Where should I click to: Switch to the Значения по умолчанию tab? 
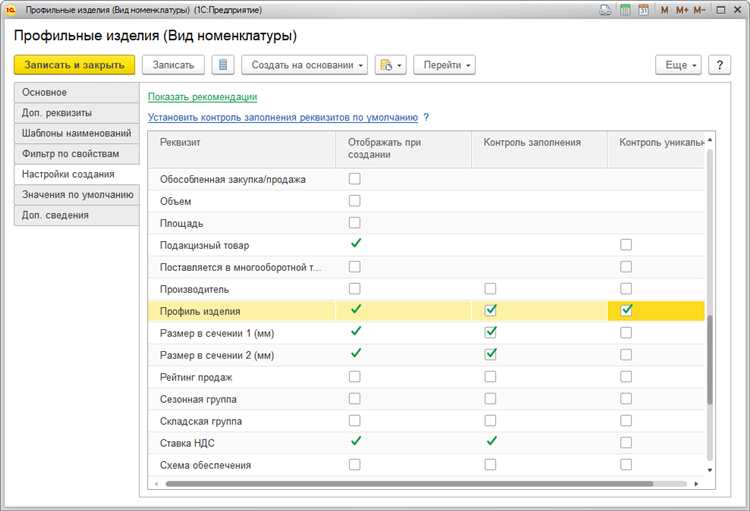(77, 194)
